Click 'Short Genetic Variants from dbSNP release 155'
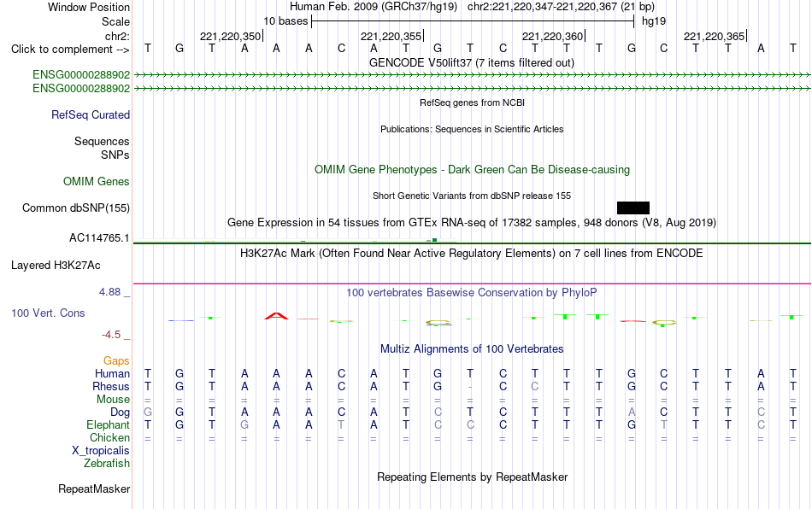 (472, 196)
